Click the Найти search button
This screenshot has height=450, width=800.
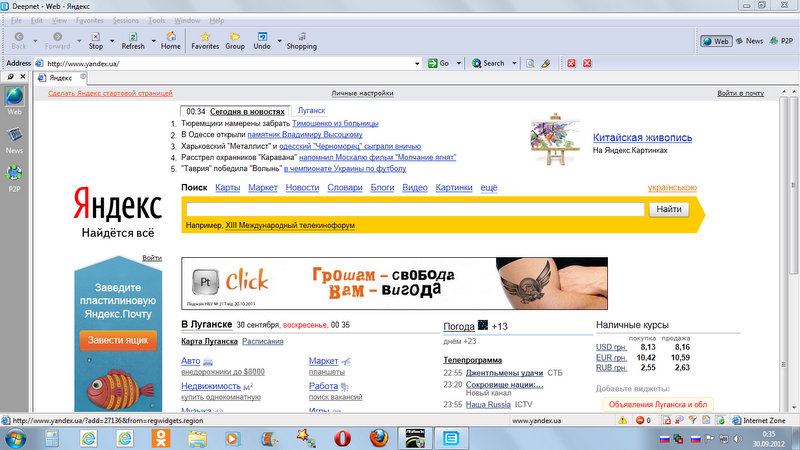pyautogui.click(x=669, y=209)
